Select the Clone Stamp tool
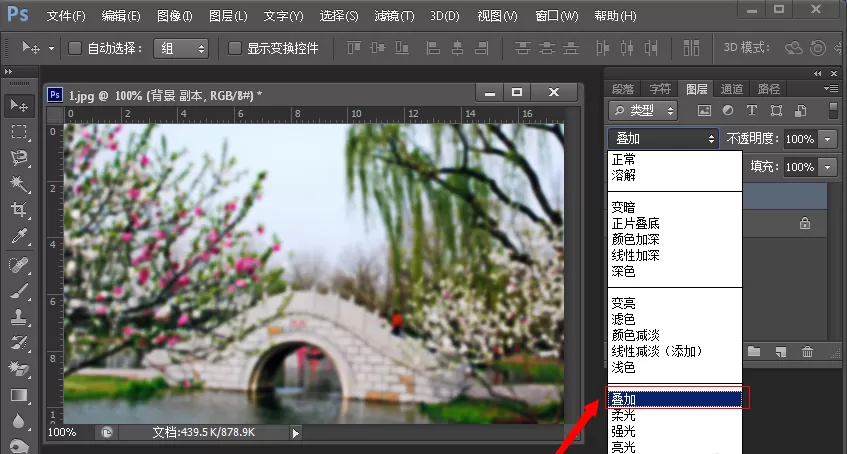Viewport: 847px width, 454px height. point(19,317)
